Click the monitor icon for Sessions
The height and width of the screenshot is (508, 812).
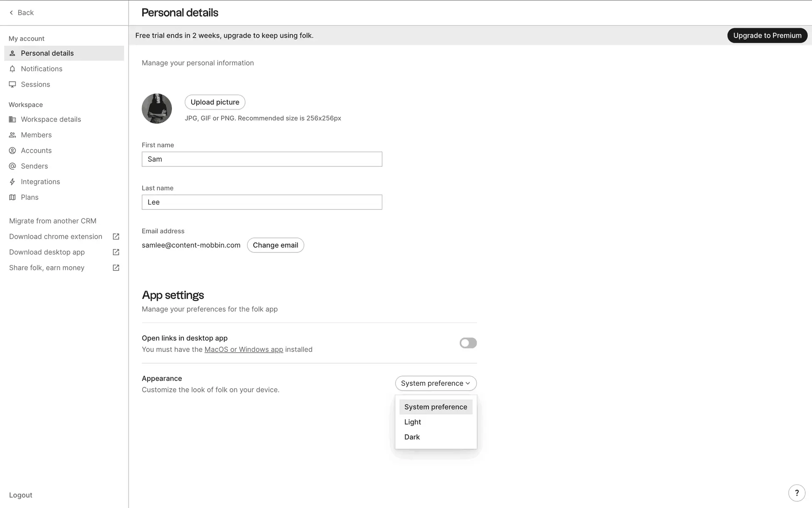(x=12, y=84)
